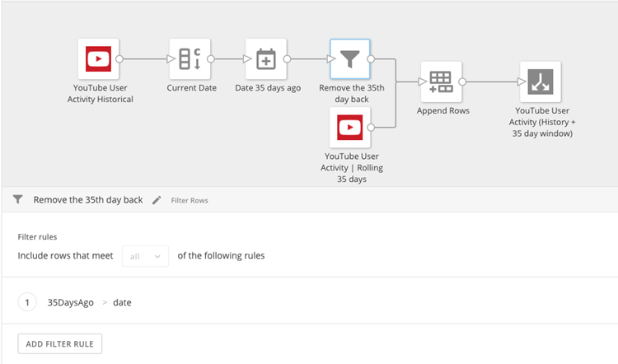Select the Remove the 35th day back filter node

pyautogui.click(x=350, y=59)
